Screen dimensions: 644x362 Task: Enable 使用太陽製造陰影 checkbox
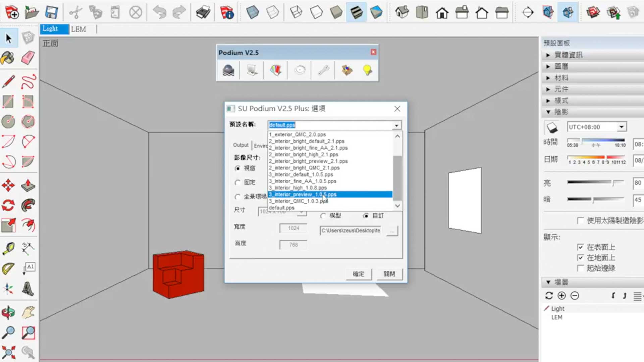pyautogui.click(x=580, y=221)
